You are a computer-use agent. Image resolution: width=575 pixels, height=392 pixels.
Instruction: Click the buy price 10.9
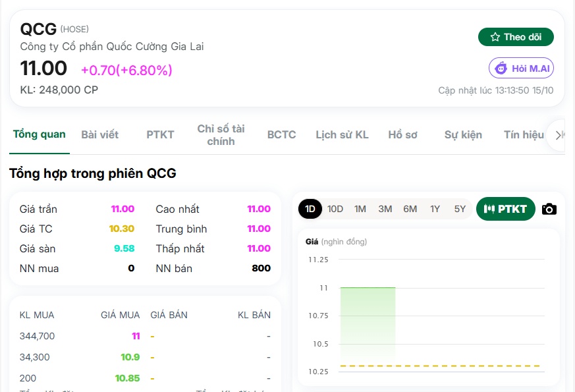(x=130, y=357)
